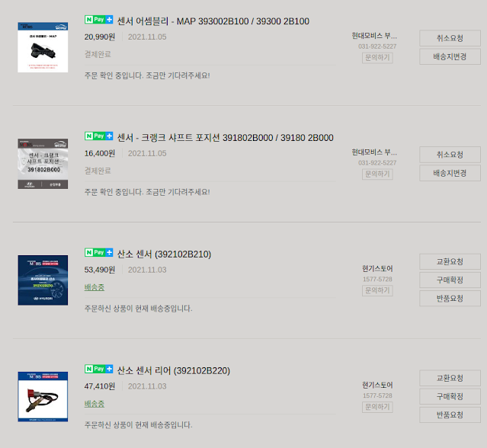Change delivery address (배송지변경) for MAP sensor
Screen dimensions: 487x448
pyautogui.click(x=450, y=56)
